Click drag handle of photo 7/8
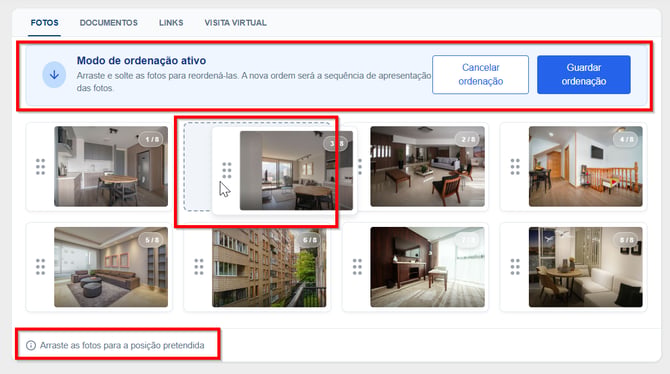This screenshot has width=670, height=374. coord(357,267)
